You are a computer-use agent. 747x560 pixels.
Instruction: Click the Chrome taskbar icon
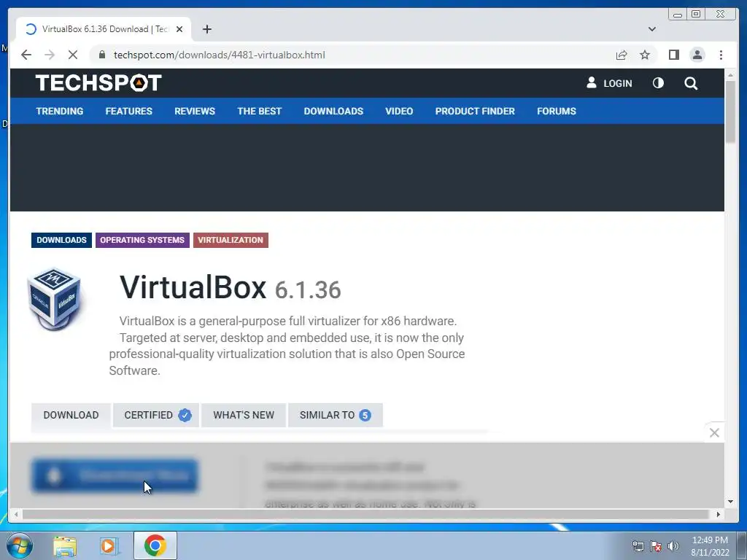point(155,545)
